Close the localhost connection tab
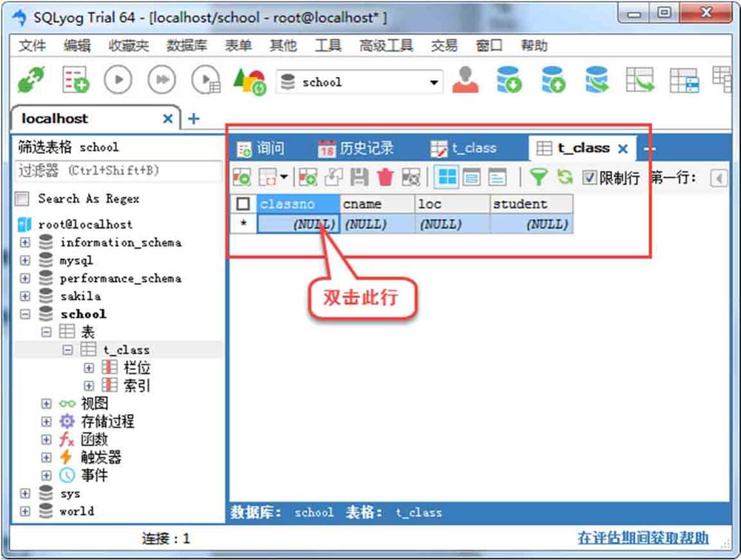This screenshot has height=560, width=741. point(167,119)
